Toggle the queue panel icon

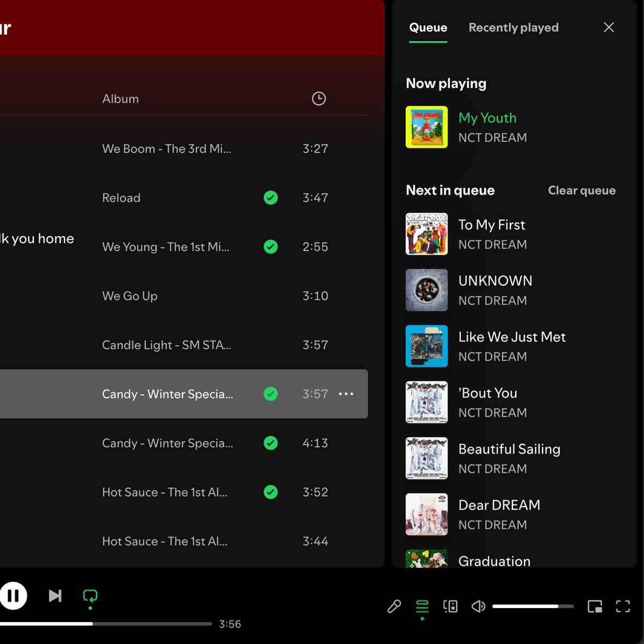click(422, 606)
